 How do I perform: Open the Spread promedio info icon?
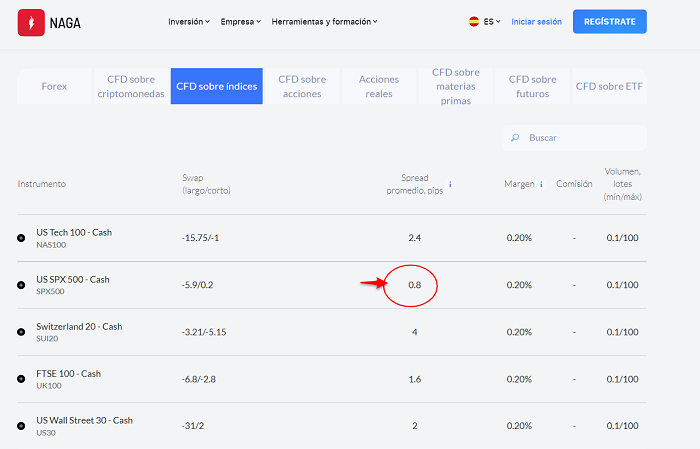(x=450, y=184)
